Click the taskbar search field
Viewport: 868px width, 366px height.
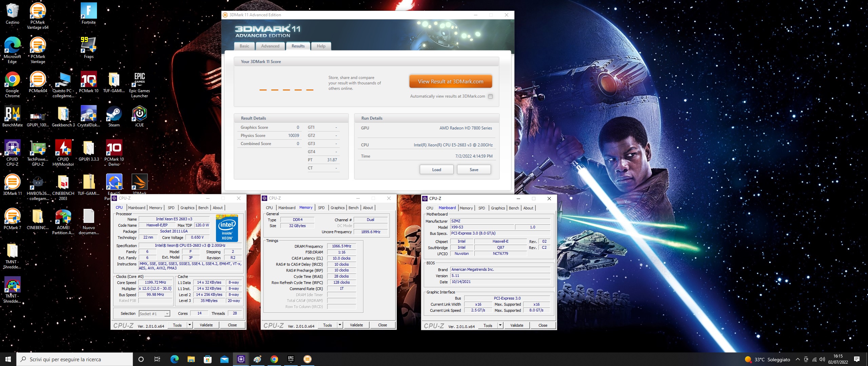coord(75,359)
